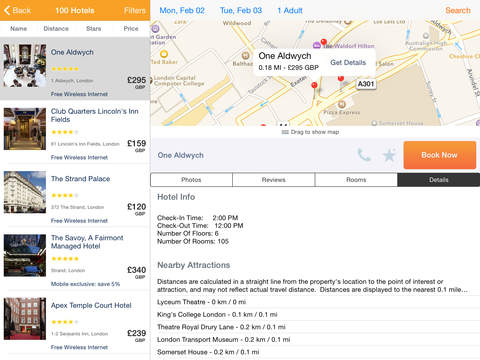Tap the phone call icon
This screenshot has height=360, width=480.
tap(364, 155)
